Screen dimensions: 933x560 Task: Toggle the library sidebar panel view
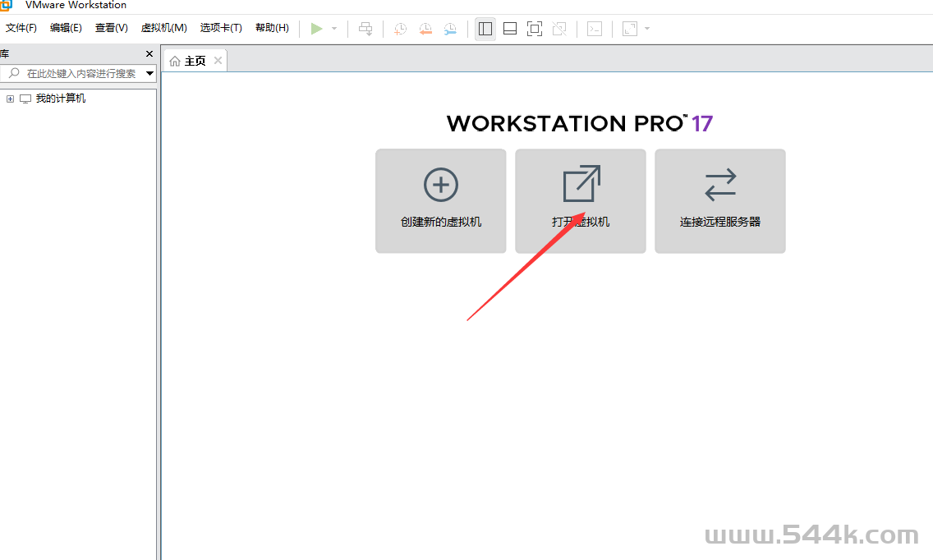(485, 29)
